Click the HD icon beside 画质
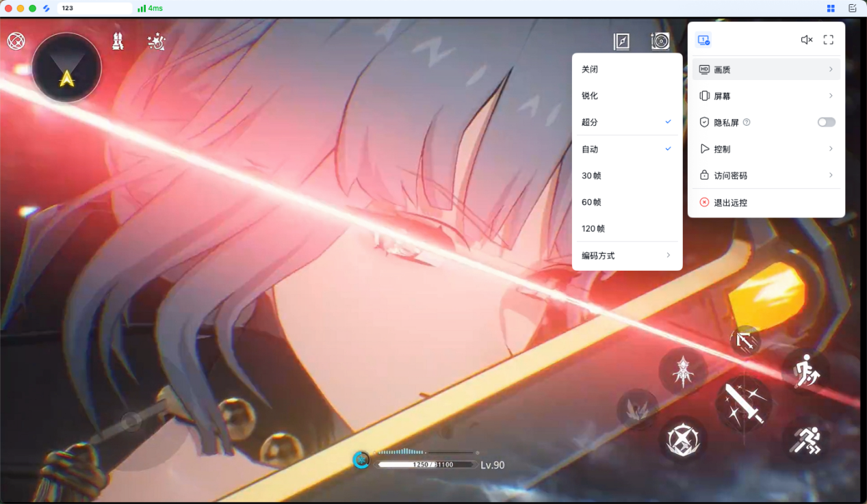 704,69
